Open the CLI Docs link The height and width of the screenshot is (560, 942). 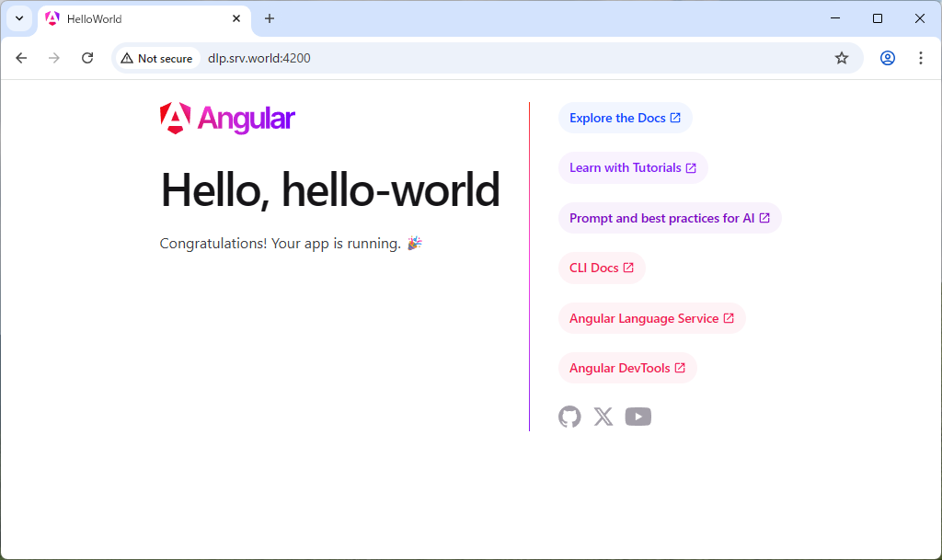tap(601, 268)
